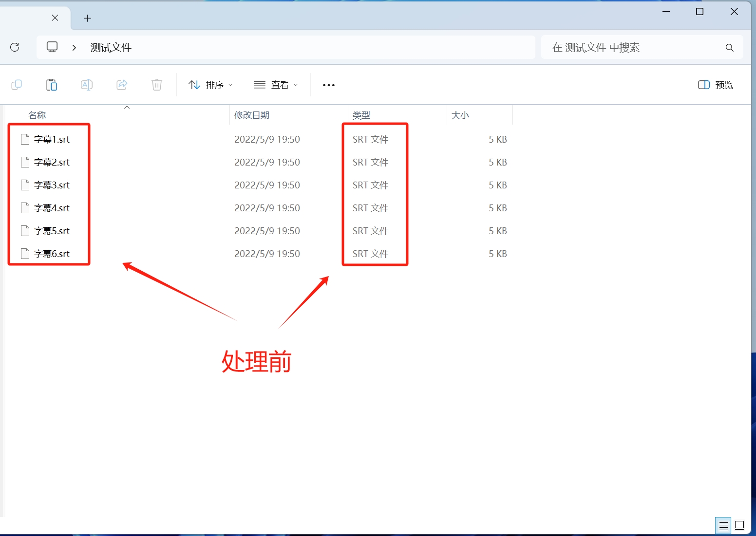Image resolution: width=756 pixels, height=536 pixels.
Task: Select the file 字幕5.srt
Action: tap(52, 231)
